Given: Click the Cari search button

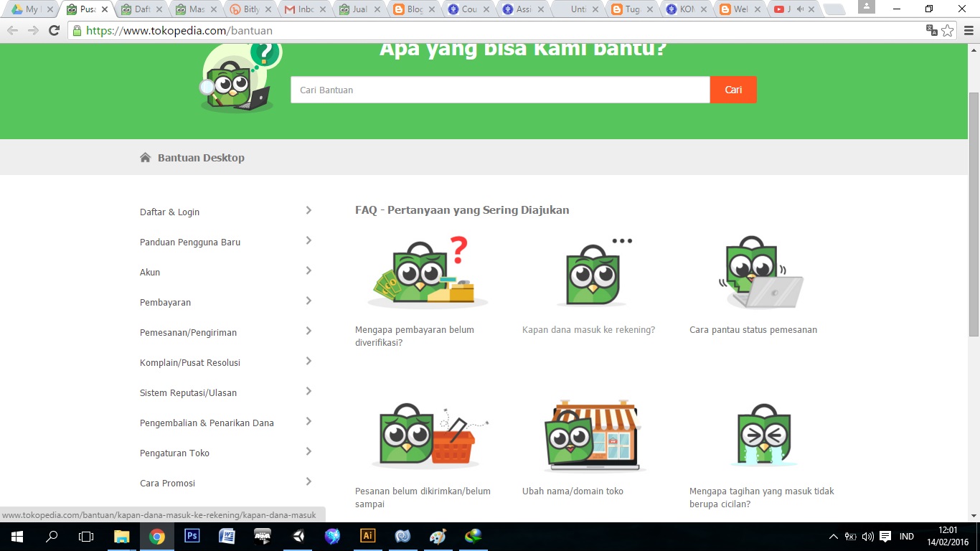Looking at the screenshot, I should coord(733,90).
